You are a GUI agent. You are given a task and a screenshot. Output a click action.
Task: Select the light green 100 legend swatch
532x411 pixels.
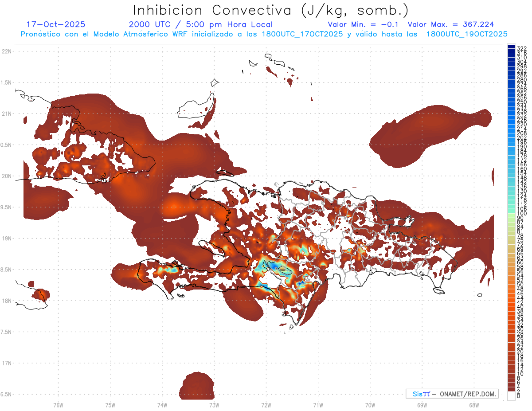tap(511, 215)
